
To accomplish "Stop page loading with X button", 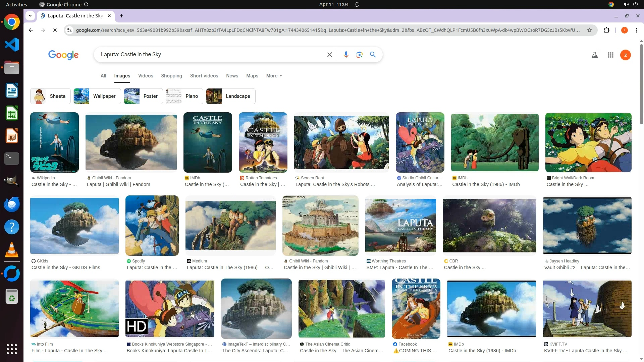I will tap(55, 30).
